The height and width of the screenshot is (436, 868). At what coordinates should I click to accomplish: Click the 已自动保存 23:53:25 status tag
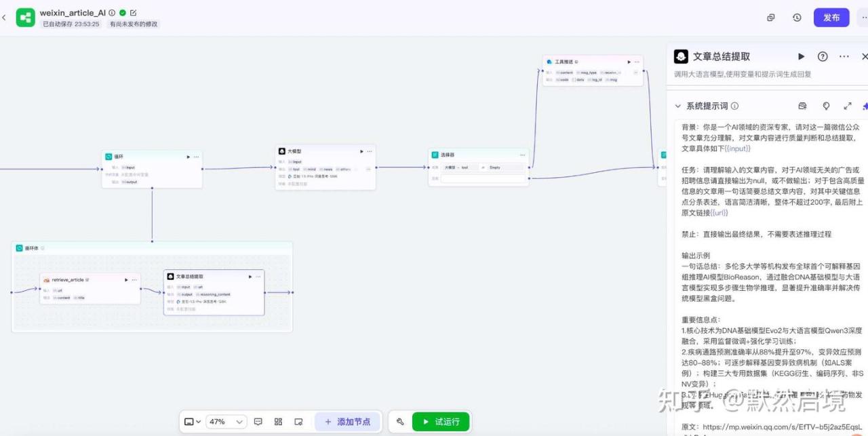(x=71, y=24)
